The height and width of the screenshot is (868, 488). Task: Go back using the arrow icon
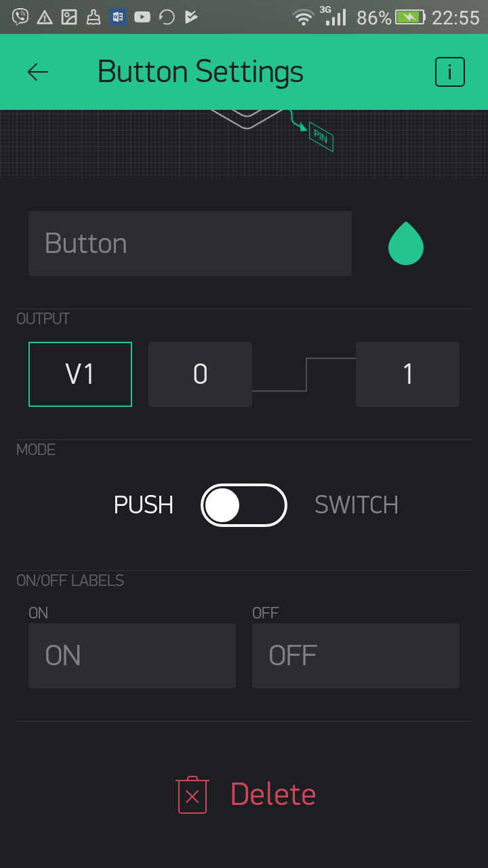38,72
